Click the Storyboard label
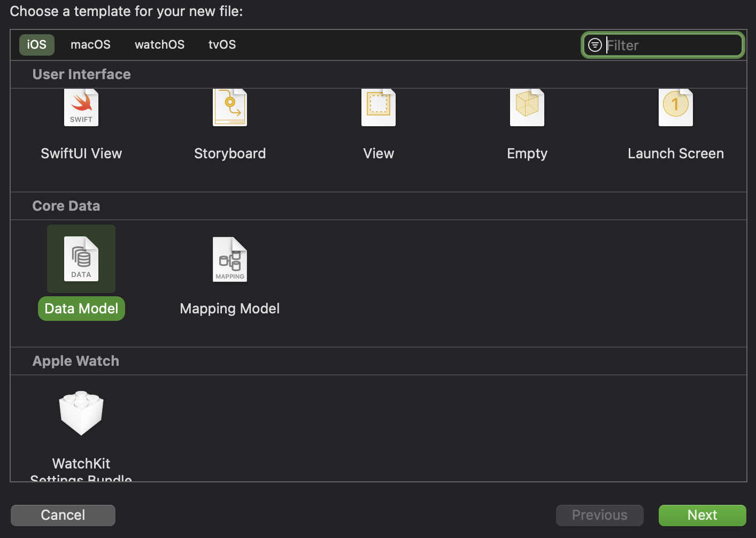Viewport: 756px width, 538px height. [230, 153]
